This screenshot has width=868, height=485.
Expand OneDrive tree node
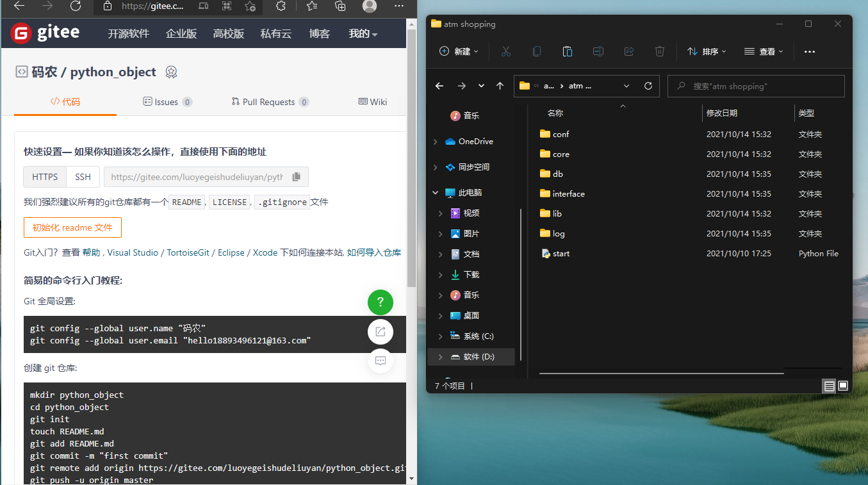pos(436,142)
